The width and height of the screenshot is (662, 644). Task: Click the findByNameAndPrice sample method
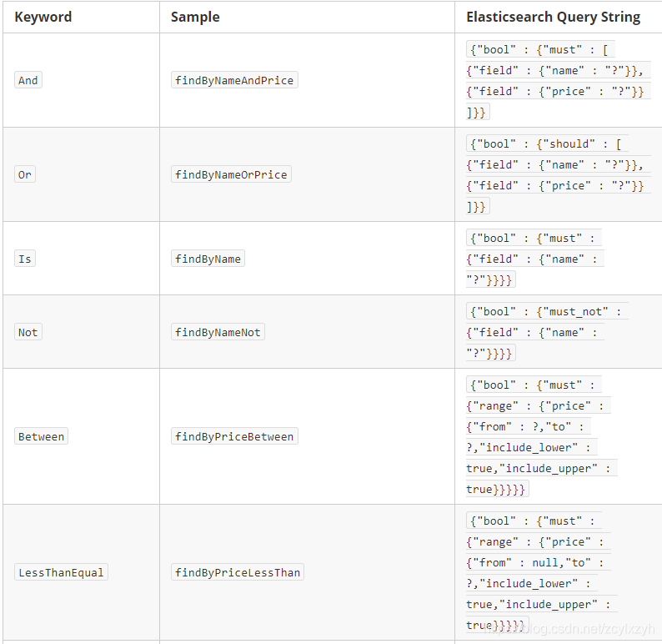234,80
